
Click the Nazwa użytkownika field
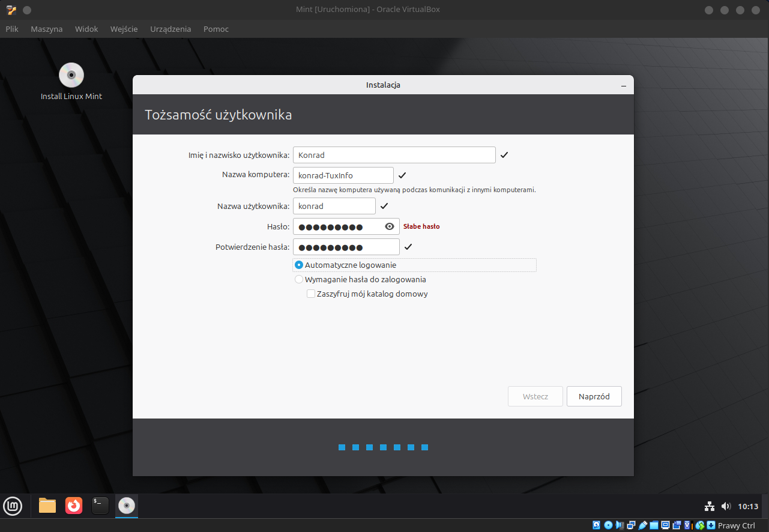point(334,206)
